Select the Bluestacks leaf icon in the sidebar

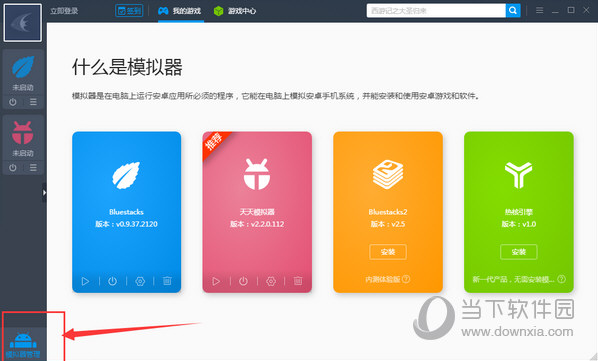tap(23, 67)
